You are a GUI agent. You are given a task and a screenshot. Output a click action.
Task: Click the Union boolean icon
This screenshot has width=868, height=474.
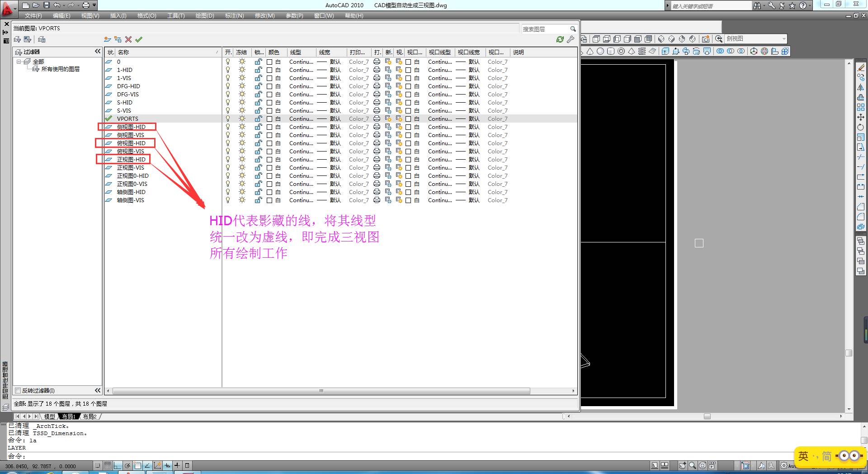click(x=720, y=51)
